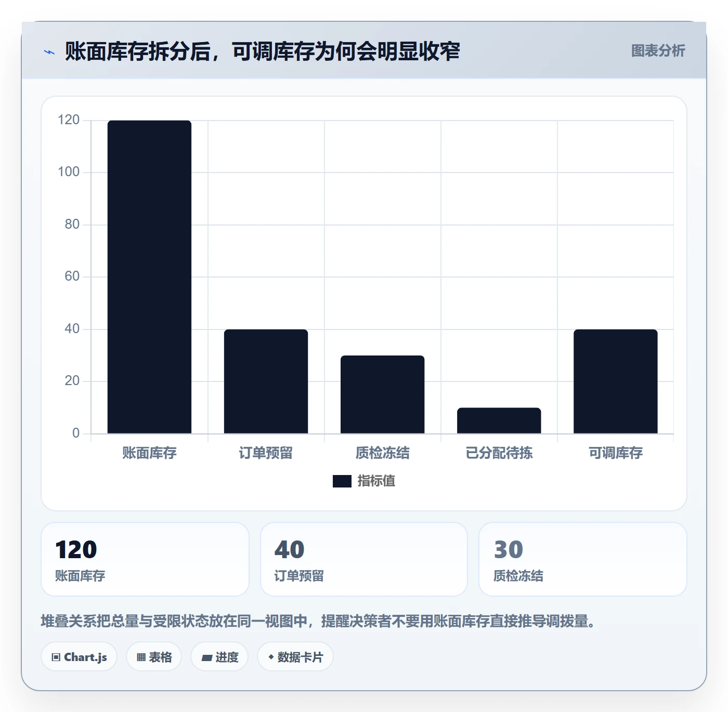Click the 进度 tag chip
The image size is (728, 712).
tap(219, 657)
